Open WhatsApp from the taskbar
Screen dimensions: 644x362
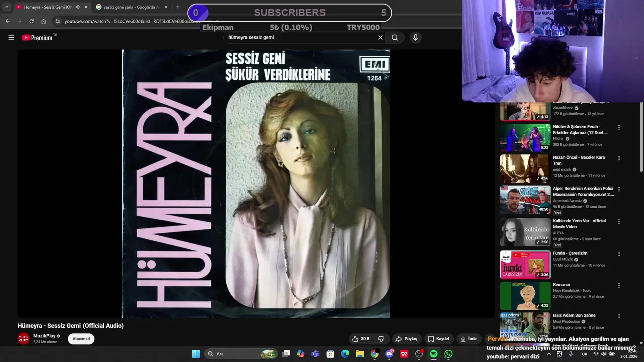(448, 354)
